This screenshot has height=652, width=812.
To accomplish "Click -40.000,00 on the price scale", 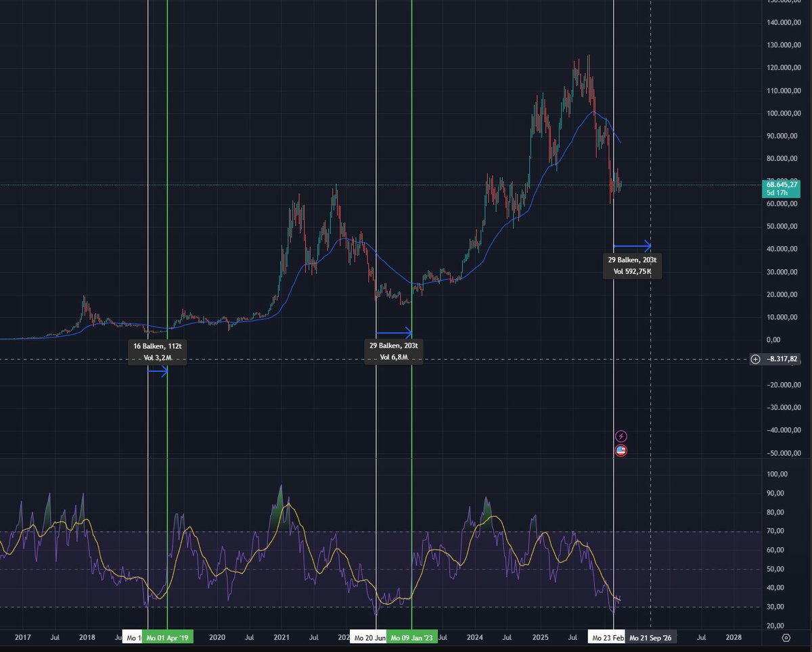I will pyautogui.click(x=783, y=430).
